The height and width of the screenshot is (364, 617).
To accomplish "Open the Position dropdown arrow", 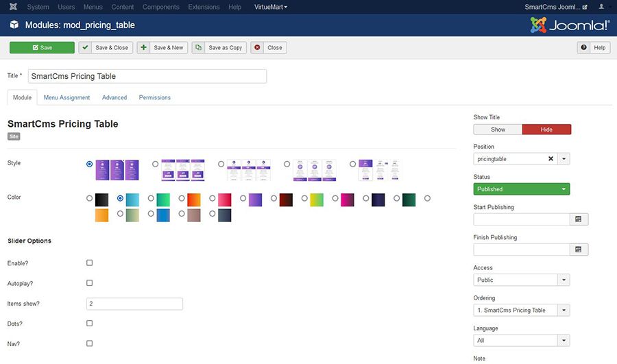I will point(564,158).
